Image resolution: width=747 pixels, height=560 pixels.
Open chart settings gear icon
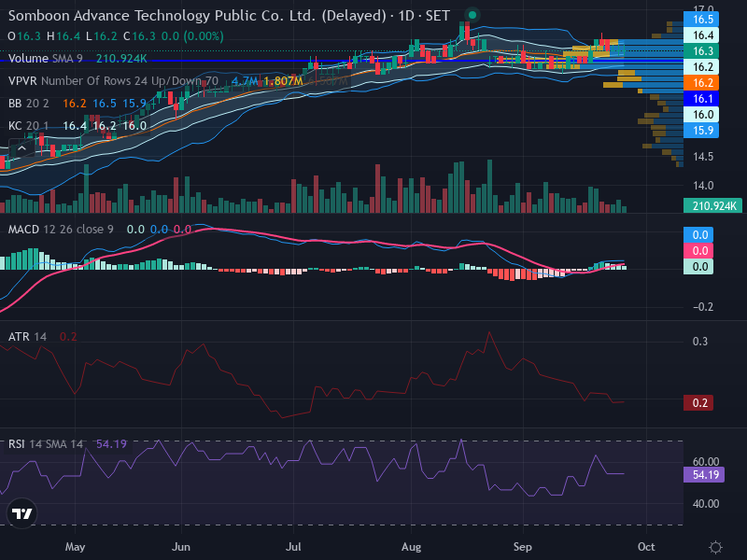(x=715, y=547)
